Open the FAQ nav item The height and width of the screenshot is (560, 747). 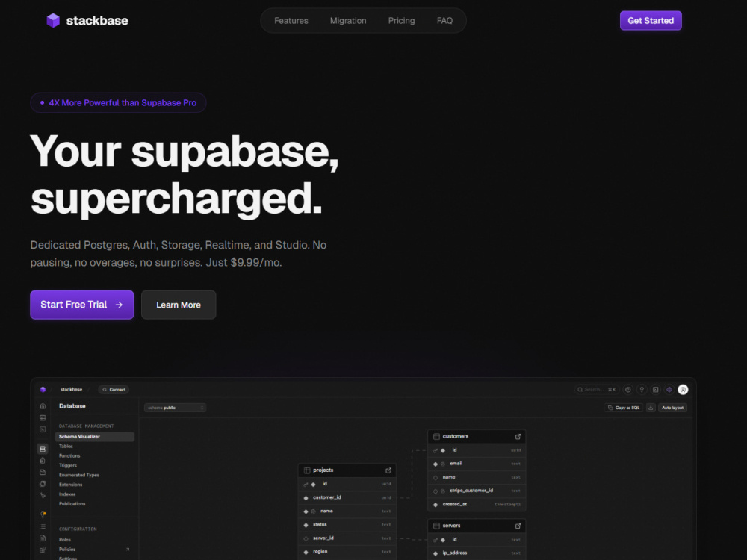point(444,21)
